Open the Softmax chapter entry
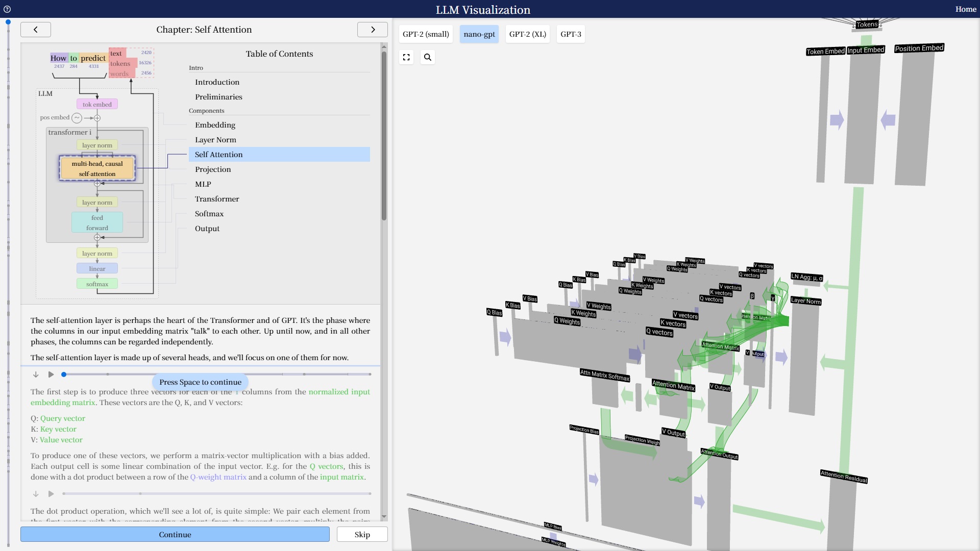Viewport: 980px width, 551px height. point(209,214)
